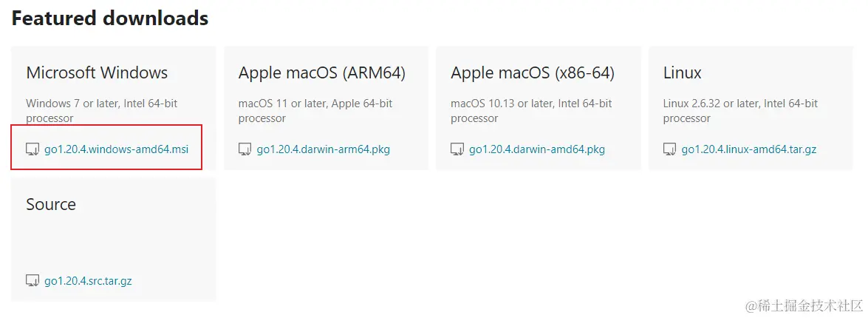
Task: Open the go1.20.4.darwin-arm64.pkg link
Action: (323, 149)
